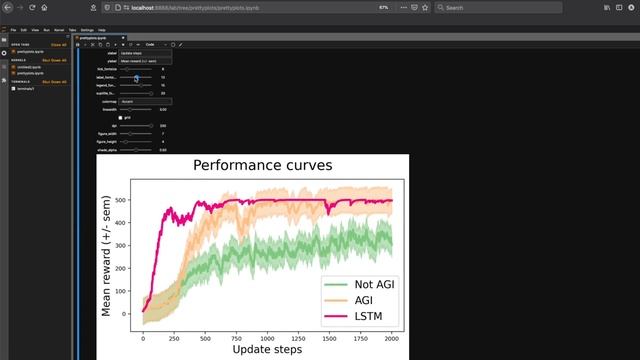640x360 pixels.
Task: Interrupt the kernel stop icon
Action: click(123, 44)
